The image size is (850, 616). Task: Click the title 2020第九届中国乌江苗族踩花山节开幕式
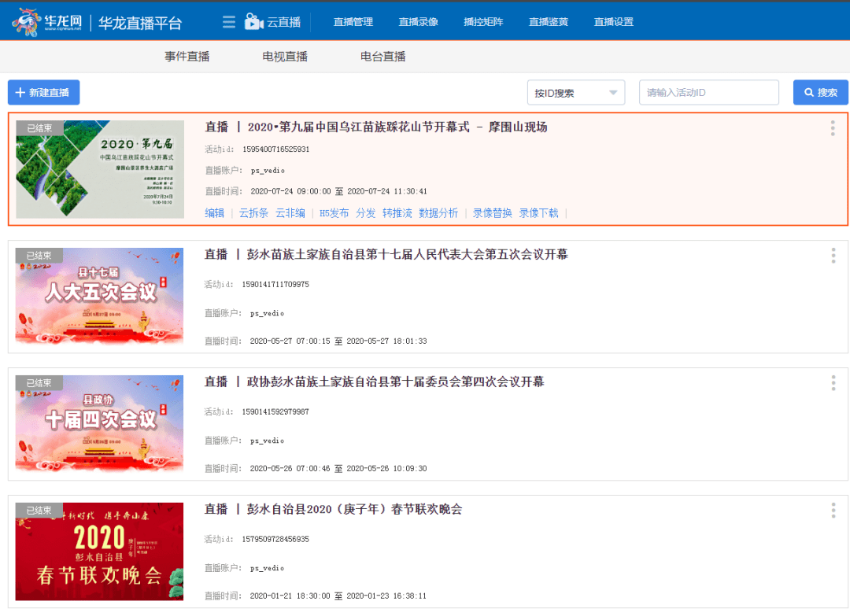tap(376, 127)
